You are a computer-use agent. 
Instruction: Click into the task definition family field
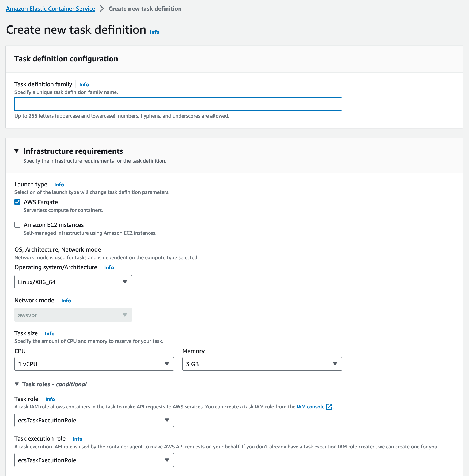[x=178, y=104]
